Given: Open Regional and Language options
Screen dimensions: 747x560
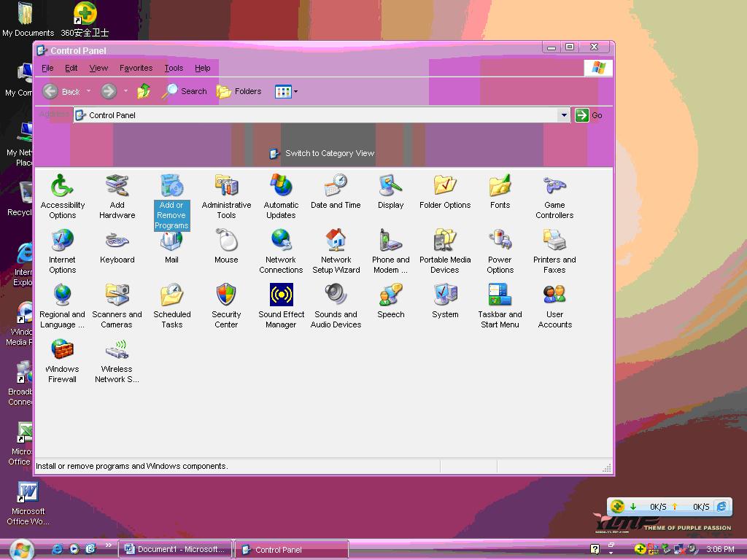Looking at the screenshot, I should (x=63, y=306).
